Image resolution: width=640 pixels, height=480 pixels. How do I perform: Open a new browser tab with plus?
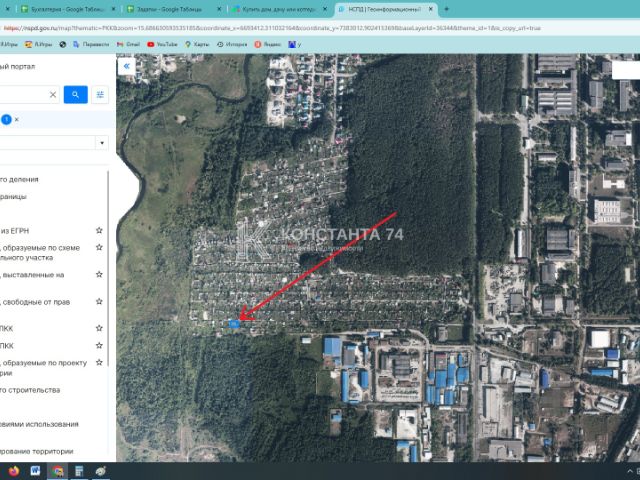coord(446,9)
